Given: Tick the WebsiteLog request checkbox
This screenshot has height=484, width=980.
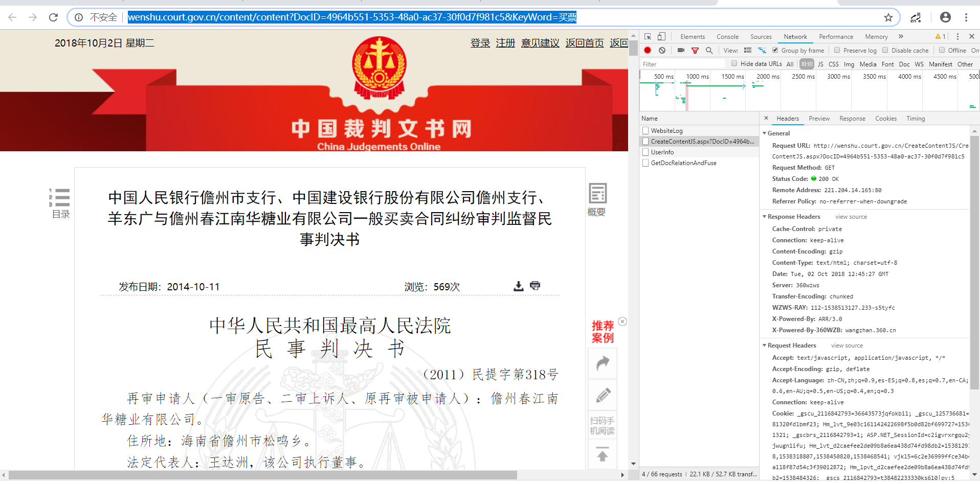Looking at the screenshot, I should (x=645, y=131).
